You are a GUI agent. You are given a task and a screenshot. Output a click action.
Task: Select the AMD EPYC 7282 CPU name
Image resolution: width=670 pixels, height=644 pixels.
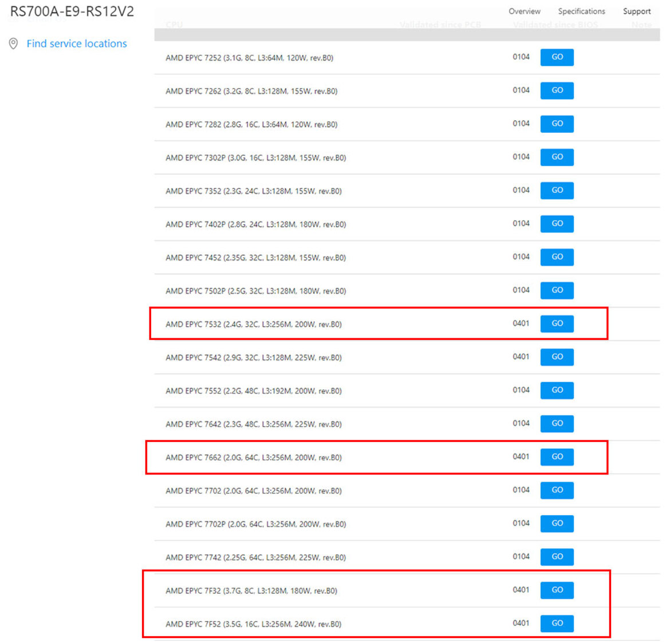tap(251, 125)
